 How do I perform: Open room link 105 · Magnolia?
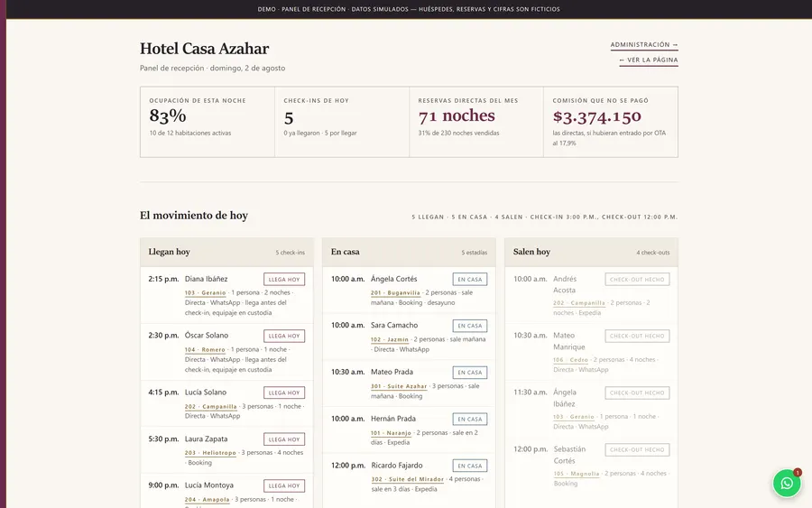click(577, 474)
